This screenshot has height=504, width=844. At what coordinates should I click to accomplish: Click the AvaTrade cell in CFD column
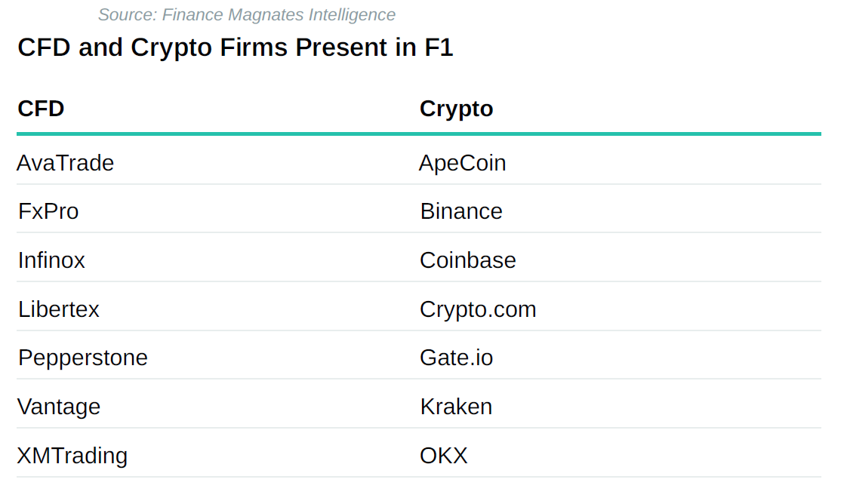[66, 163]
